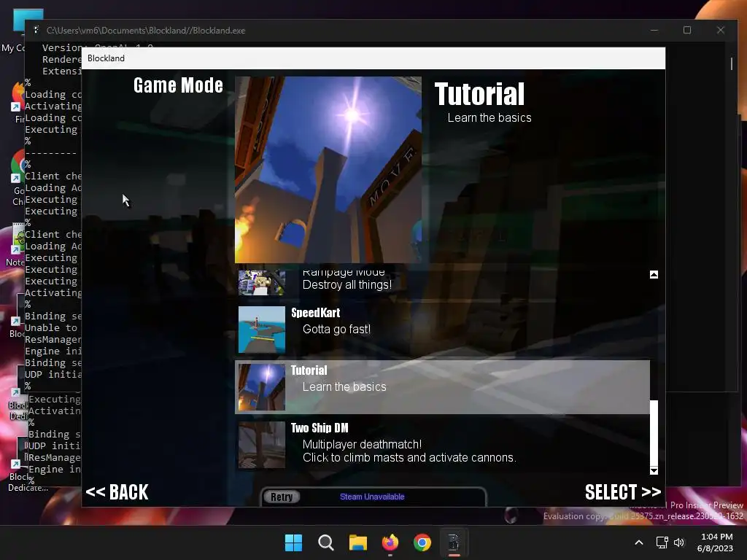Click the game mode list scroll up arrow
The height and width of the screenshot is (560, 747).
pyautogui.click(x=654, y=274)
